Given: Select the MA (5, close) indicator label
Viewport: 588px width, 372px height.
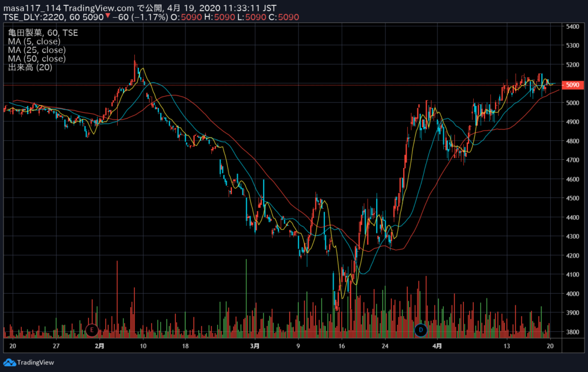Looking at the screenshot, I should click(34, 41).
